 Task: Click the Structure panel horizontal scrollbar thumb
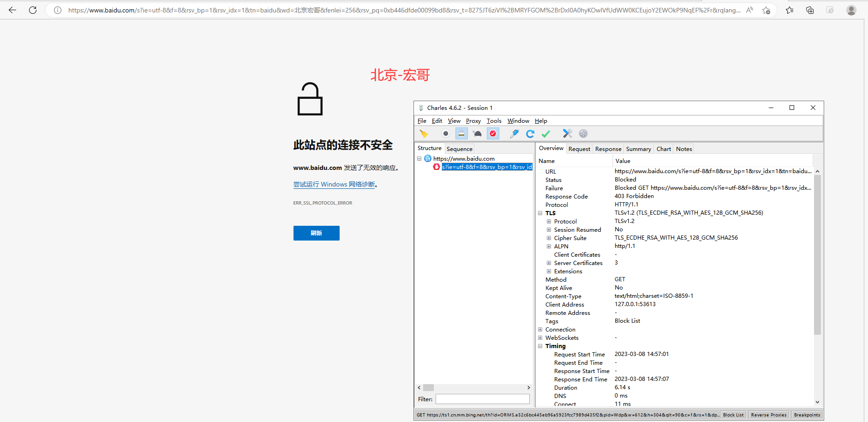(x=429, y=388)
